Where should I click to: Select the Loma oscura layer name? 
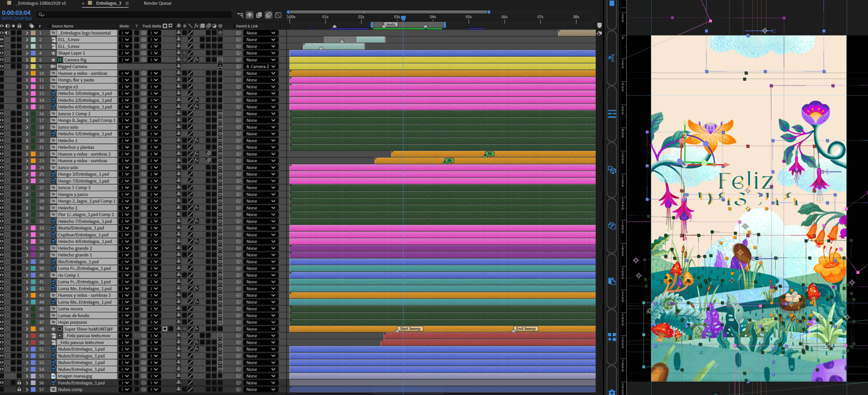71,308
